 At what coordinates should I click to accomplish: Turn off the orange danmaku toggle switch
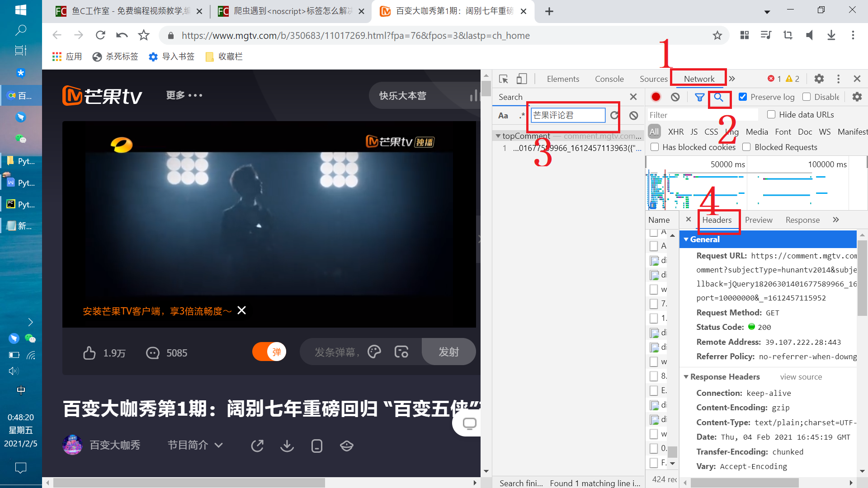coord(269,352)
